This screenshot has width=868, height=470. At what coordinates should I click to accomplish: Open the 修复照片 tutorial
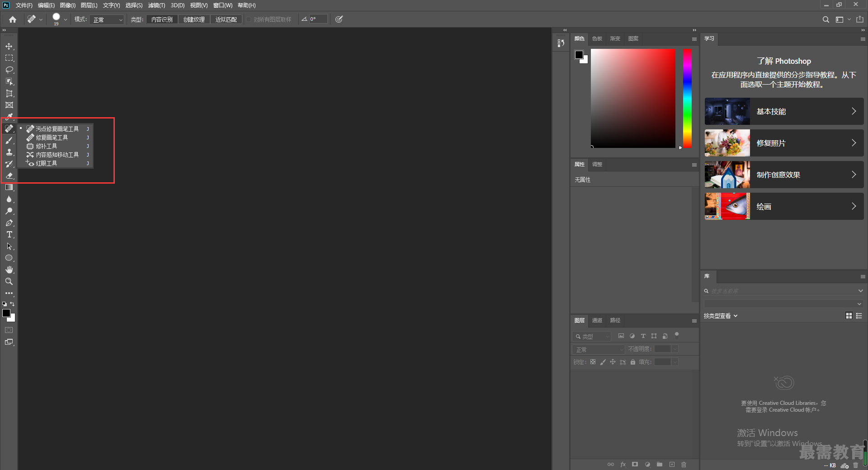click(x=784, y=143)
